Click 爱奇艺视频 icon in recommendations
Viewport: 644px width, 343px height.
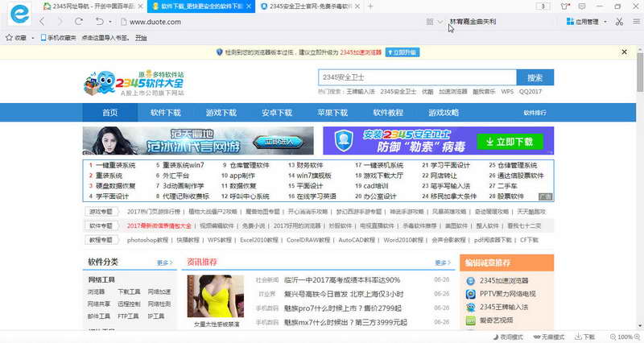(x=471, y=320)
